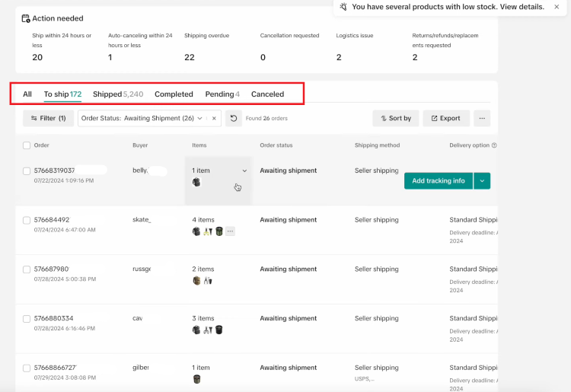Click tools thumbnail in russge order
The image size is (571, 392).
click(208, 281)
